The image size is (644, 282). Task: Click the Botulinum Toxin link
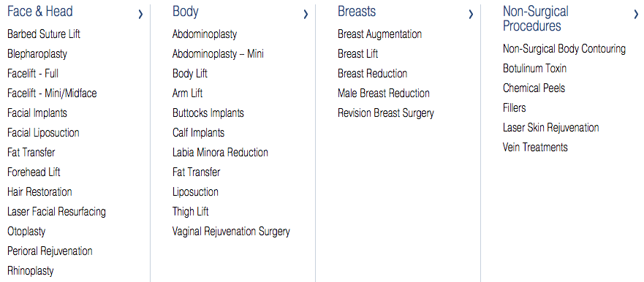(x=535, y=68)
